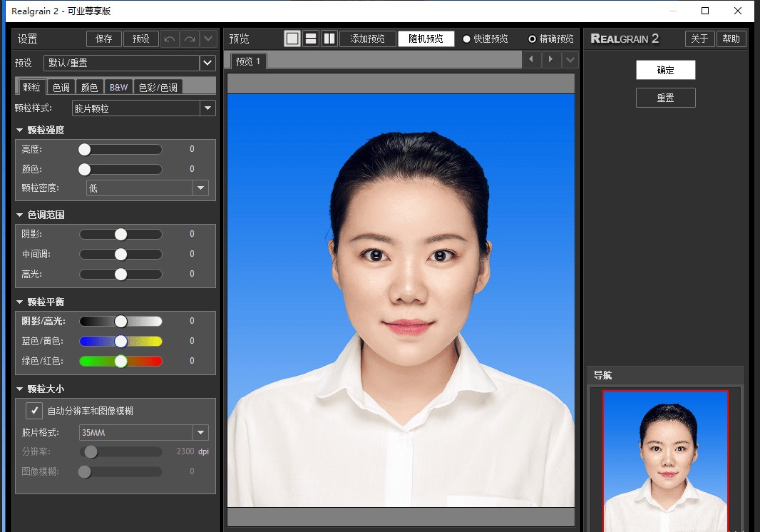Screen dimensions: 760x532
Task: Open the 关于 dialog
Action: click(699, 39)
